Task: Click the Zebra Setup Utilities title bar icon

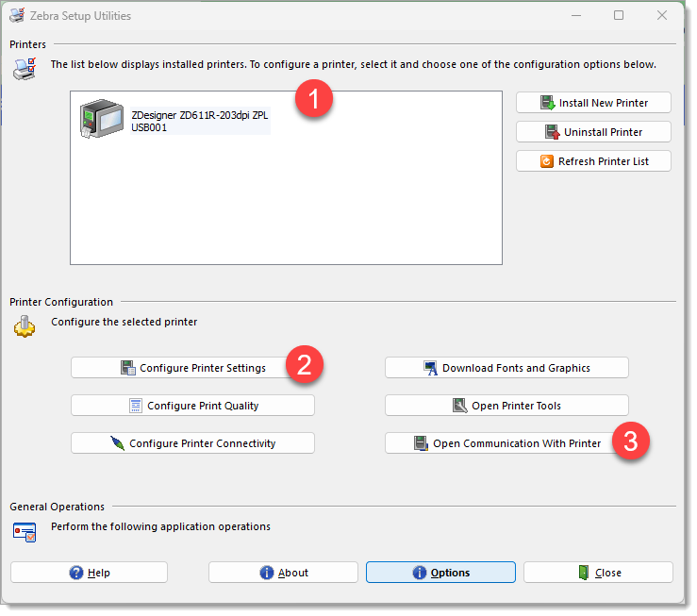Action: [17, 15]
